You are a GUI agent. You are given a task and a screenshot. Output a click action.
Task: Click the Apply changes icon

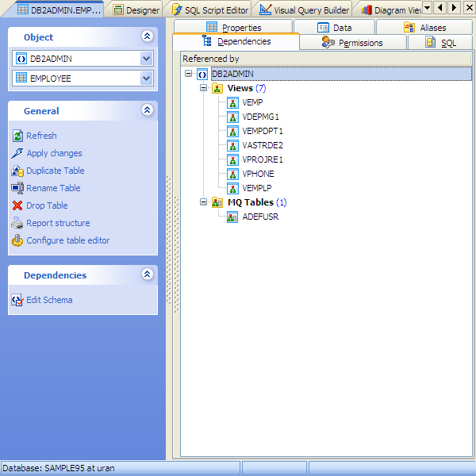(x=17, y=153)
